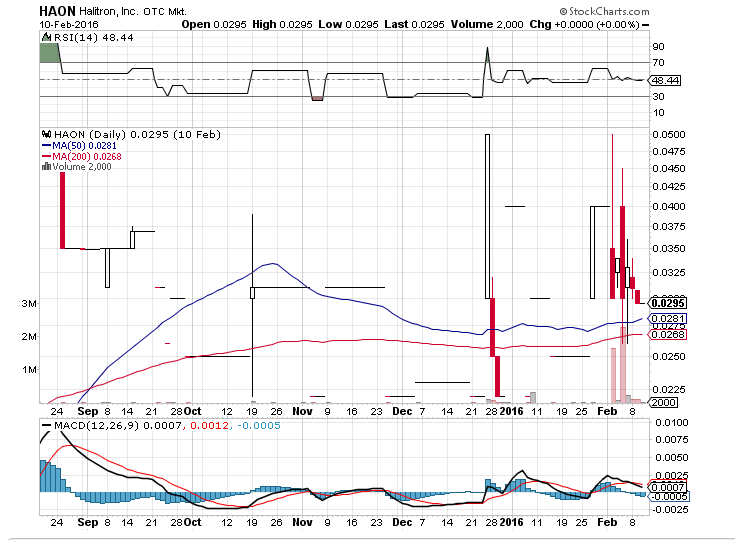
Task: Click Feb on the price chart date axis
Action: pos(607,412)
